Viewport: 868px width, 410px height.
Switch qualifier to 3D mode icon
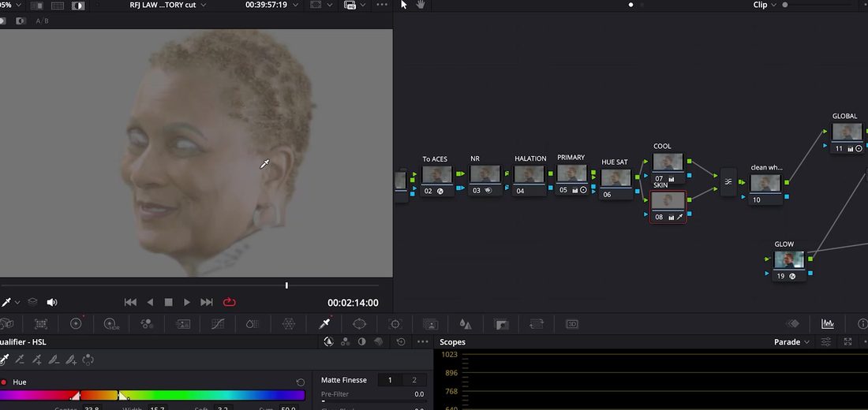(x=379, y=342)
